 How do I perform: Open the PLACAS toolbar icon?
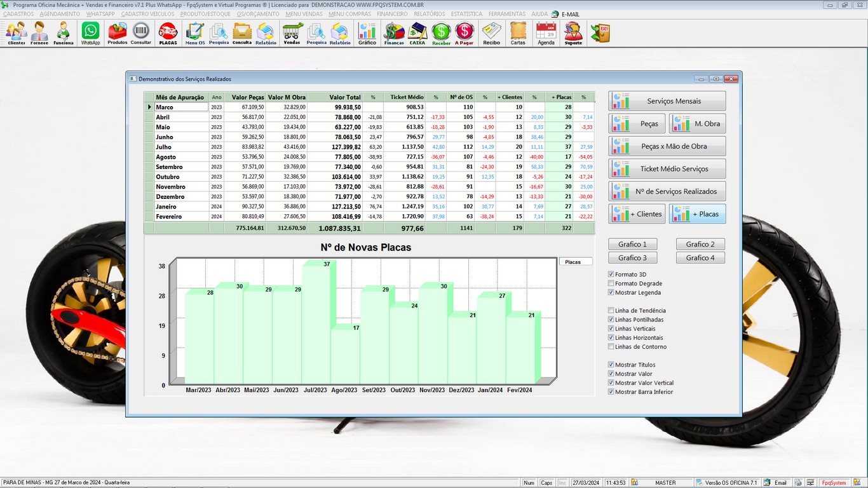pos(168,33)
